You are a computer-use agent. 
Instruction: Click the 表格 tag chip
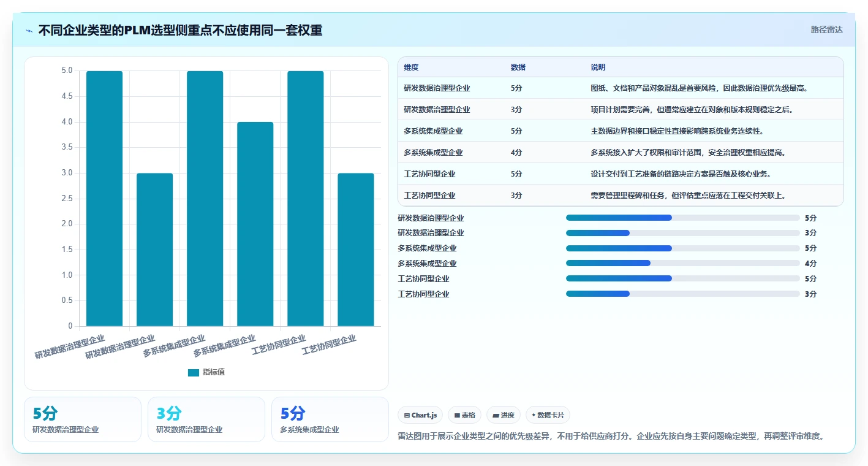coord(465,415)
